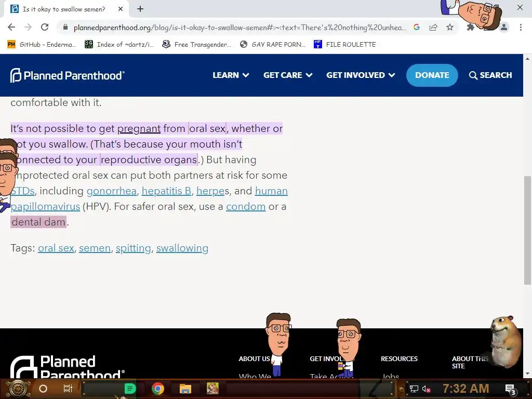Open the GitHub - Enderma... bookmark
Screen dimensions: 532x399
coord(42,45)
